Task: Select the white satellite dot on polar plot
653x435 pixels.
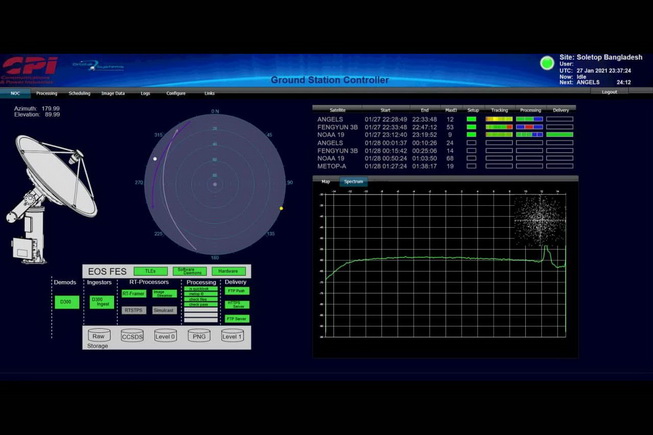Action: pos(155,159)
